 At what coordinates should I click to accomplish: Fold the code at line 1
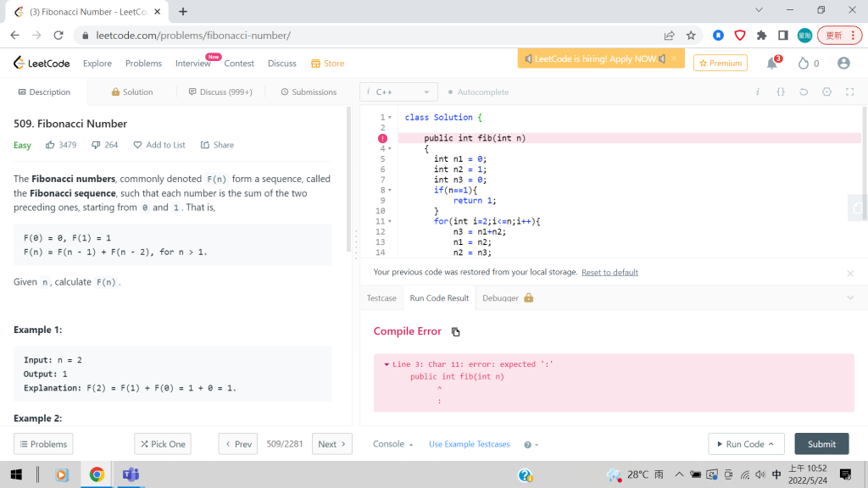tap(390, 117)
